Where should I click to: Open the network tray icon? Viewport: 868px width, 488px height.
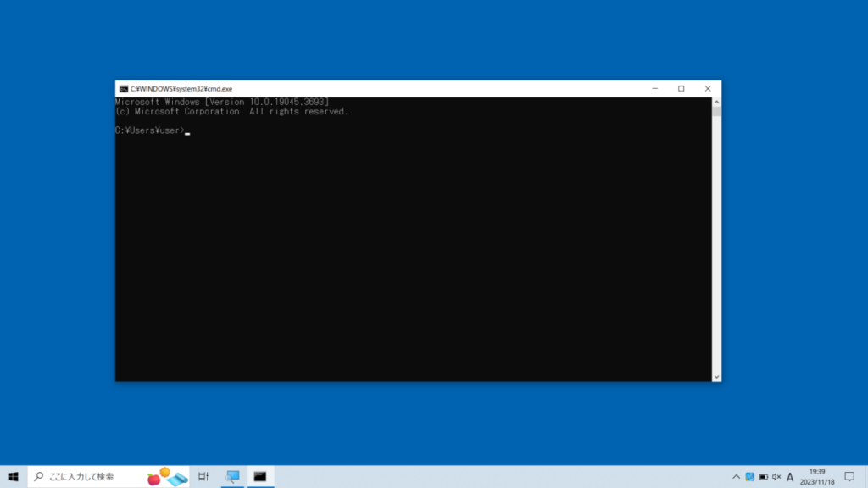(x=750, y=476)
